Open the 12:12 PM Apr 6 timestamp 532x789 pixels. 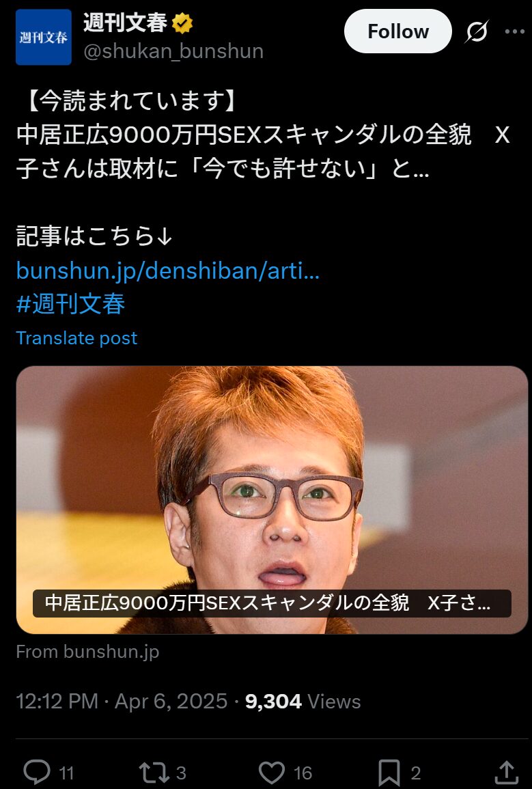pyautogui.click(x=122, y=702)
